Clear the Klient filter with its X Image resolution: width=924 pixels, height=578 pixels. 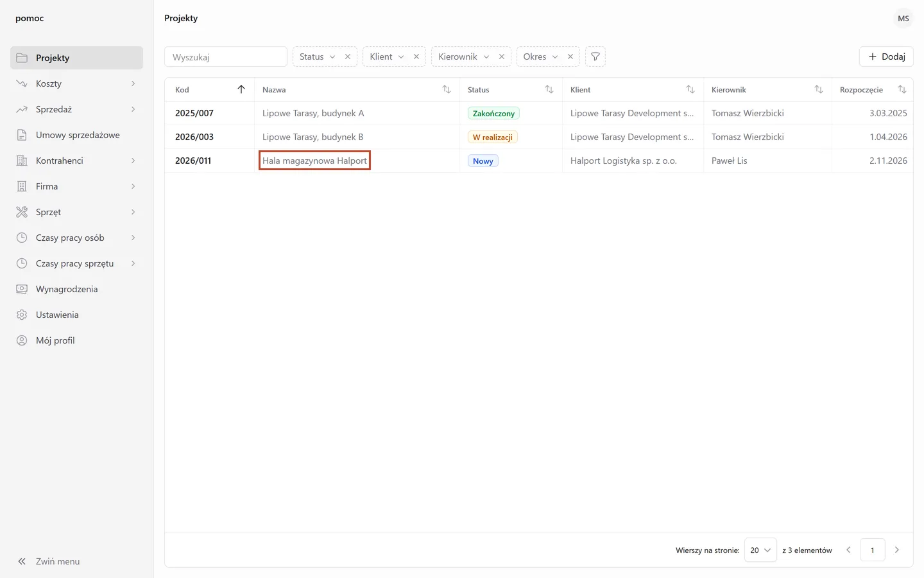(x=416, y=57)
